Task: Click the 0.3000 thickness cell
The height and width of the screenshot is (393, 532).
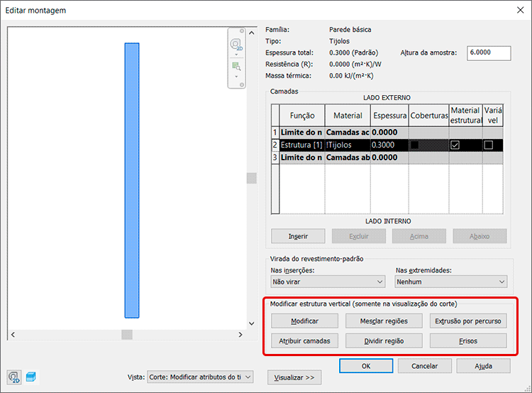Action: tap(389, 145)
